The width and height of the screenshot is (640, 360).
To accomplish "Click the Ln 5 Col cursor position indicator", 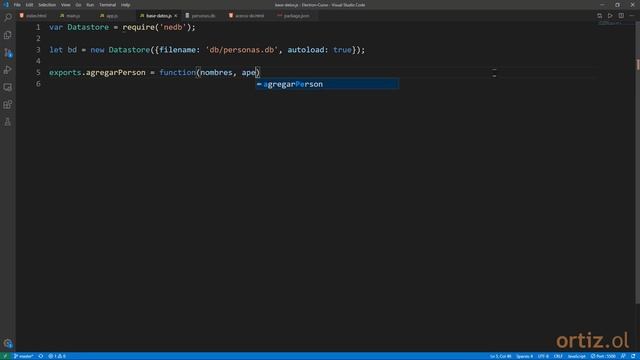I will pos(500,356).
